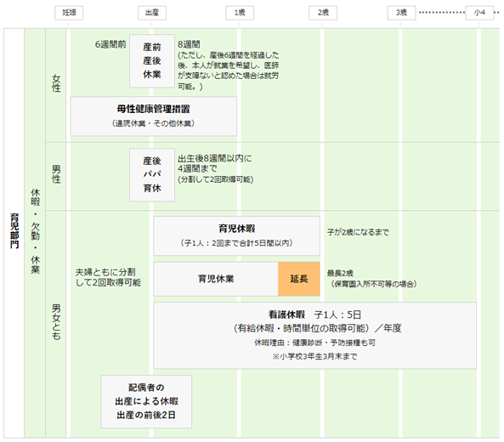Click the 妊娠 timeline marker
The width and height of the screenshot is (504, 442).
[x=69, y=13]
